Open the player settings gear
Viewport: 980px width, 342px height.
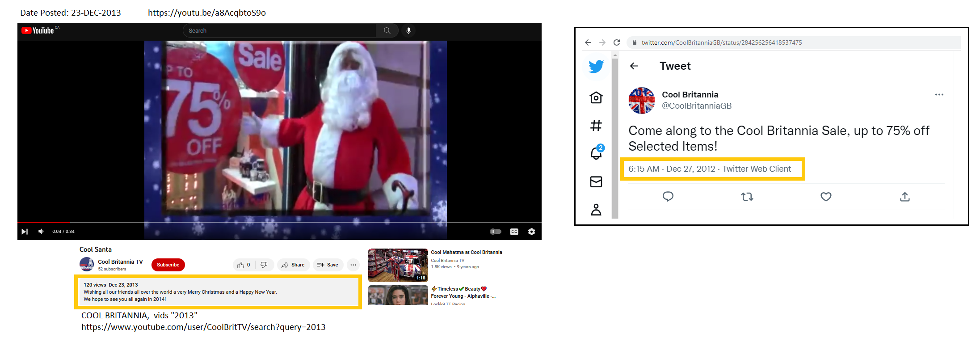point(531,232)
